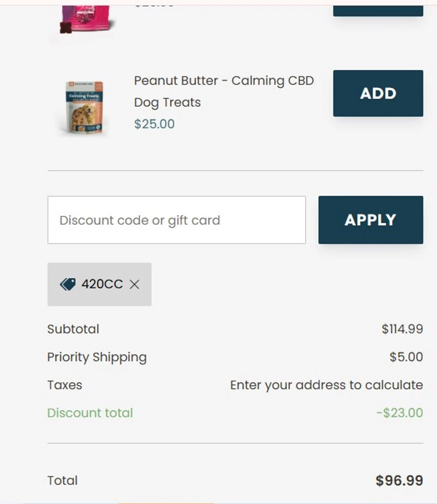Click the $96.99 total amount
This screenshot has height=504, width=437.
pyautogui.click(x=399, y=480)
